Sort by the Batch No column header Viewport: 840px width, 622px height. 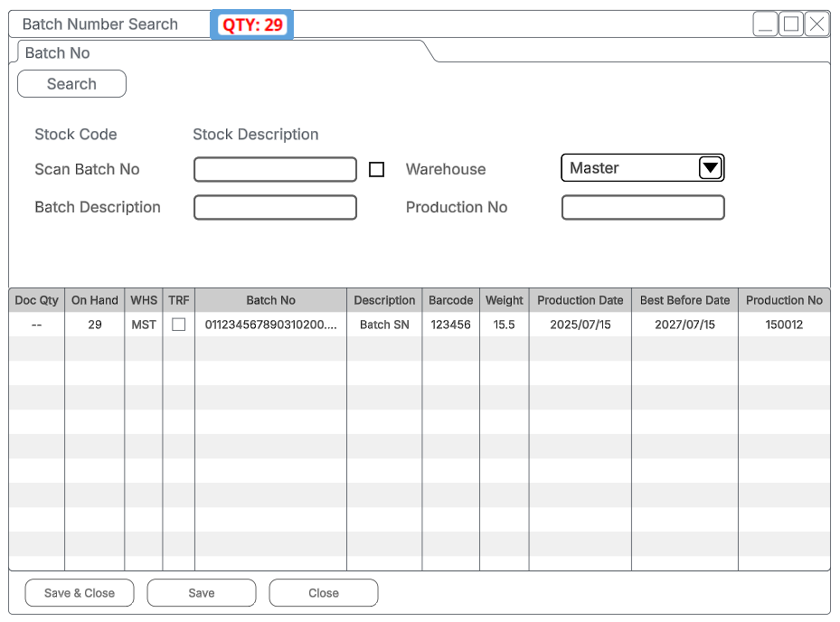[x=270, y=300]
